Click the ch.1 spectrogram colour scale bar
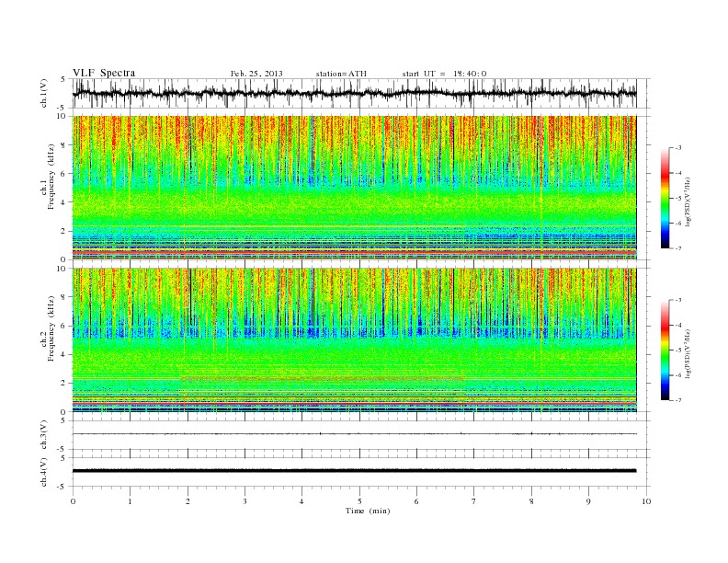The width and height of the screenshot is (728, 563). pos(665,198)
